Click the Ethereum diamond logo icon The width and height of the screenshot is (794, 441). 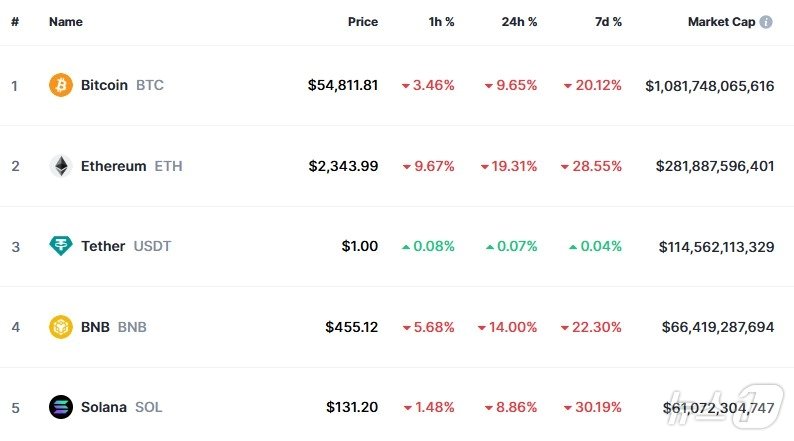click(61, 166)
